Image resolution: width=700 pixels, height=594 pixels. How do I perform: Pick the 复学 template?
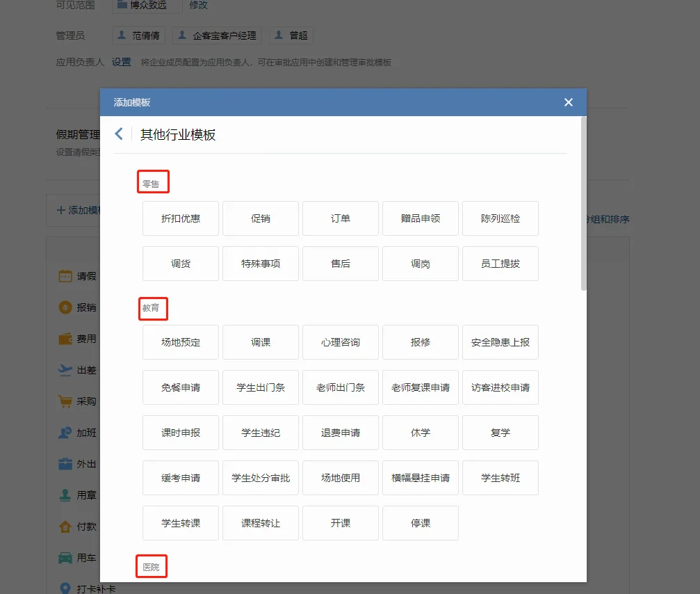[500, 433]
